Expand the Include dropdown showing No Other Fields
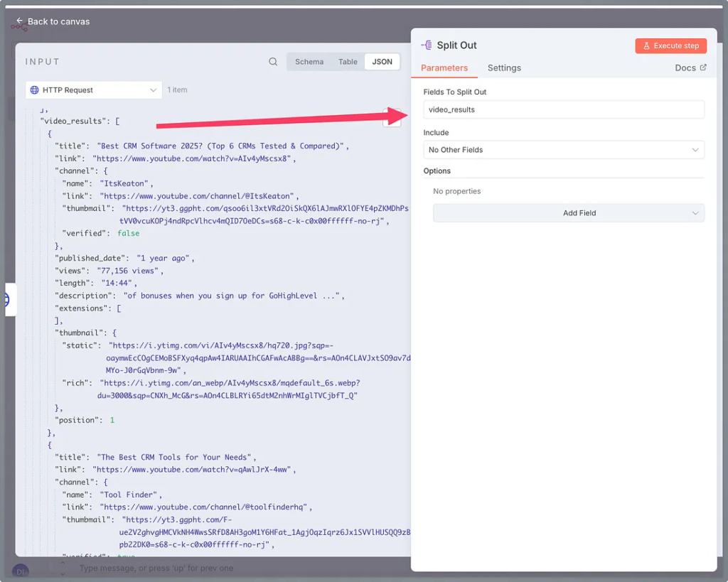 [x=563, y=150]
